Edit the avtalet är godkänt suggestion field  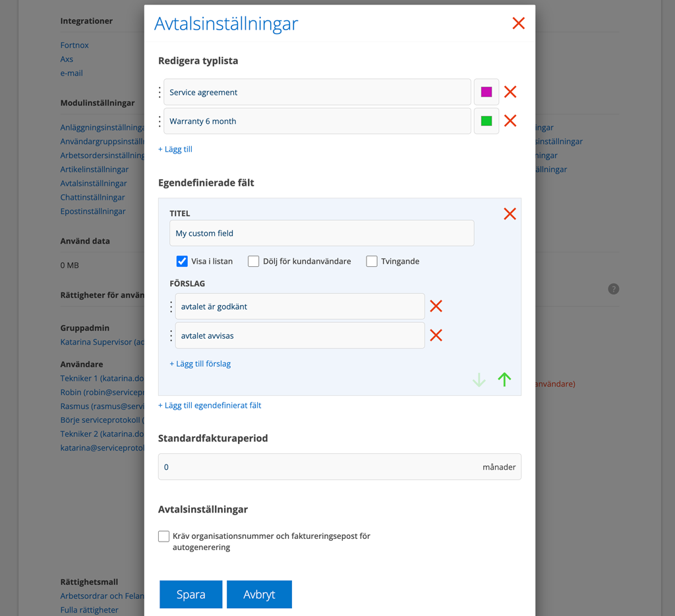pyautogui.click(x=300, y=307)
